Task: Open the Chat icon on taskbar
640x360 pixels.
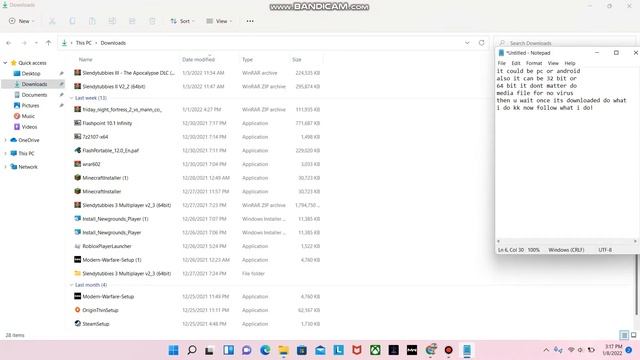Action: click(x=247, y=350)
